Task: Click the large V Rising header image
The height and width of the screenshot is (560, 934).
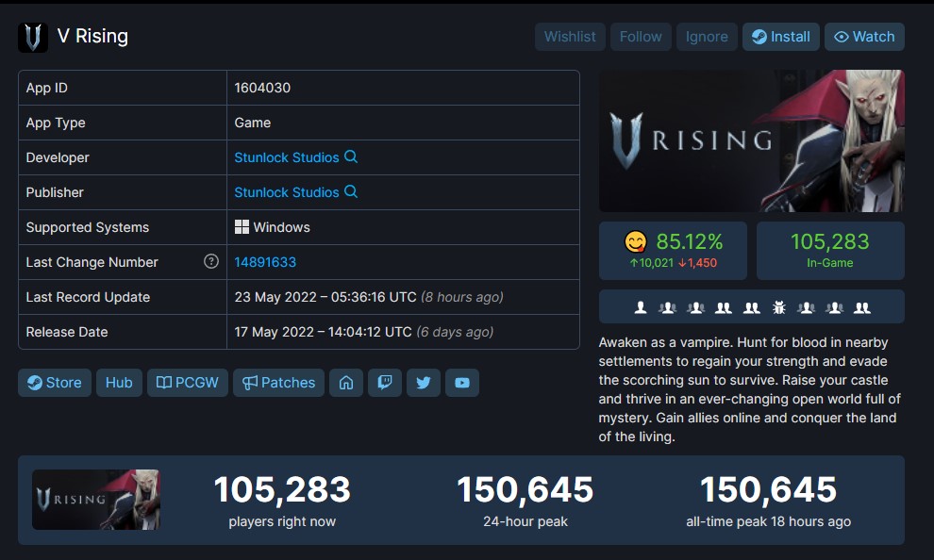Action: pyautogui.click(x=751, y=141)
